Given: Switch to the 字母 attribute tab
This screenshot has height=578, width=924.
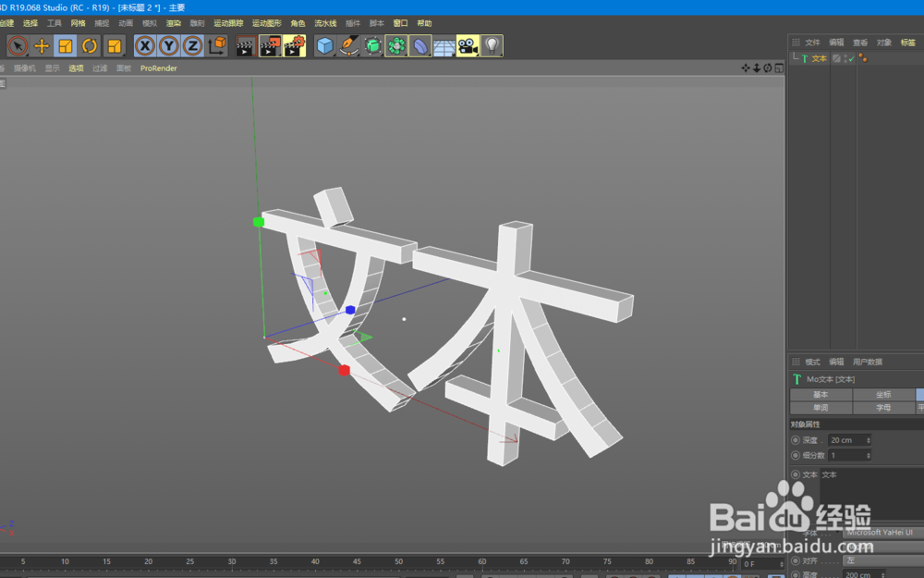Looking at the screenshot, I should [883, 407].
